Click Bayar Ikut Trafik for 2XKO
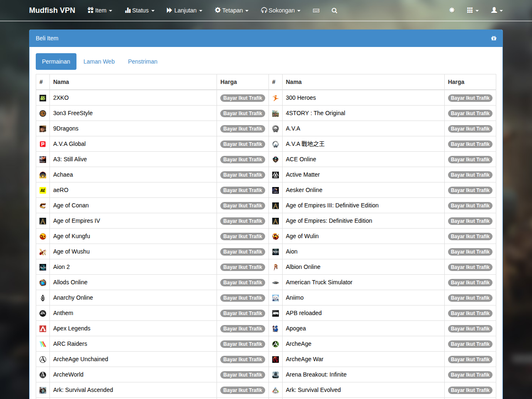 243,98
